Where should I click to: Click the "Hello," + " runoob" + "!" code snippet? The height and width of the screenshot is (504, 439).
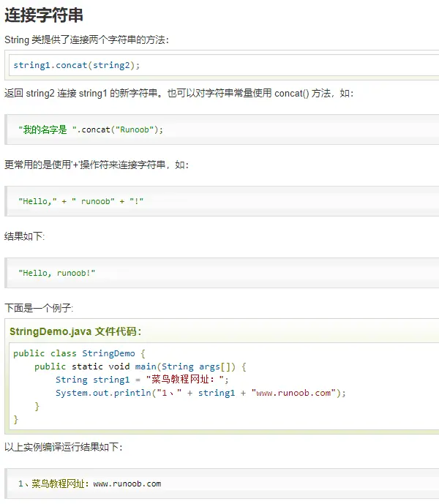click(81, 201)
